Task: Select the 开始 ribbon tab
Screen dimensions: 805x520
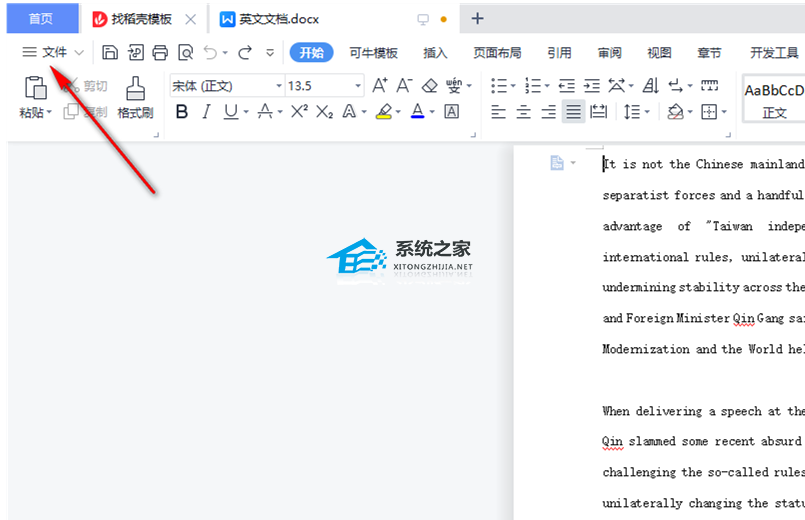Action: (x=312, y=52)
